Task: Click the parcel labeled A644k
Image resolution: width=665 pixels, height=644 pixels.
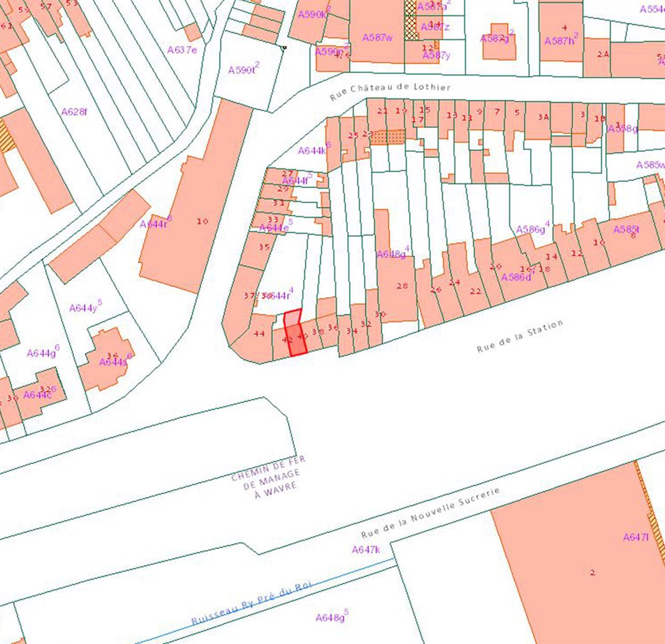Action: click(x=312, y=151)
